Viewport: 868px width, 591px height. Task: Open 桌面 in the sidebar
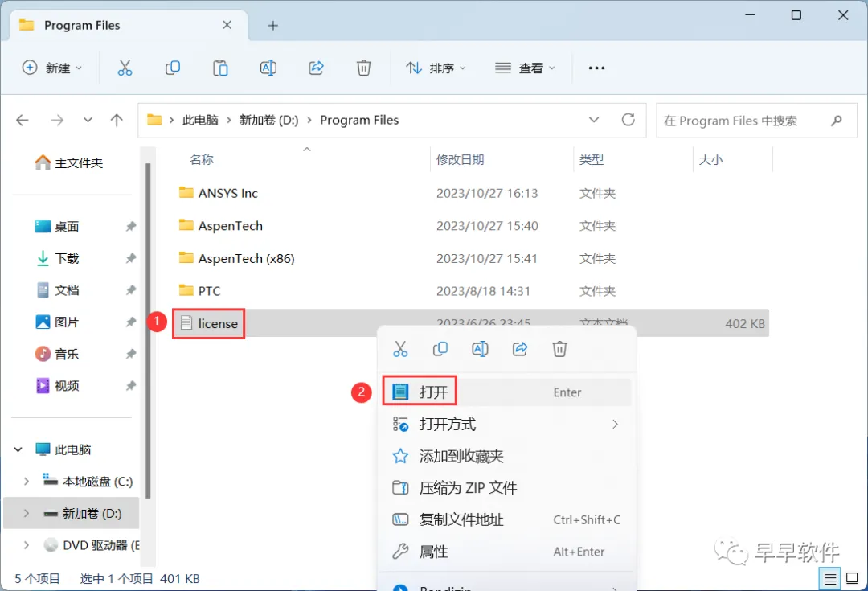[58, 227]
